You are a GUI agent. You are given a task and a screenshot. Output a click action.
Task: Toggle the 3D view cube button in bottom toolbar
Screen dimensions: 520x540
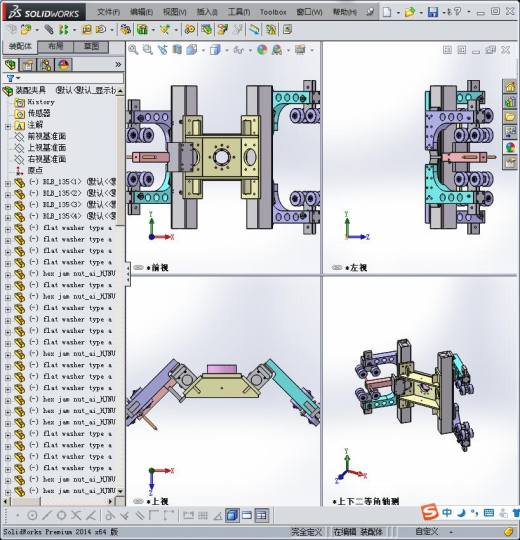[232, 515]
